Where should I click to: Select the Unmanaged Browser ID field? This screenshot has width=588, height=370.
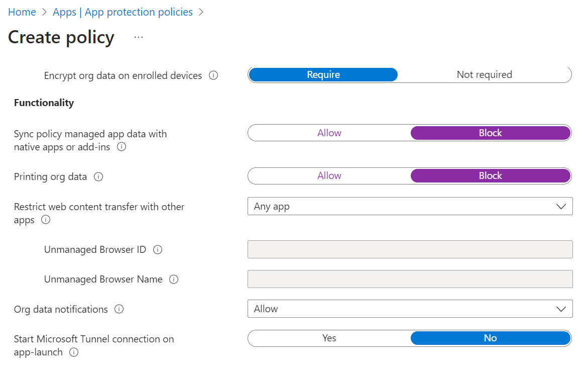click(410, 249)
